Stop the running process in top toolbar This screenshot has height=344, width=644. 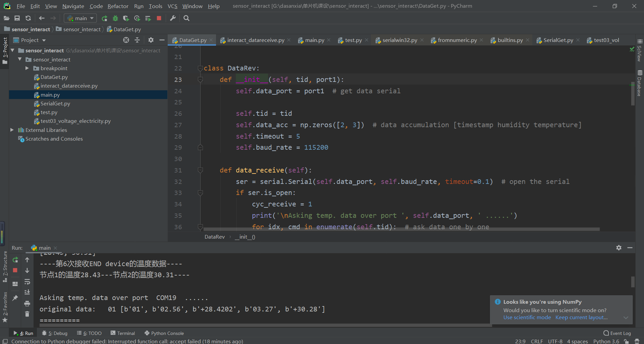(x=159, y=18)
